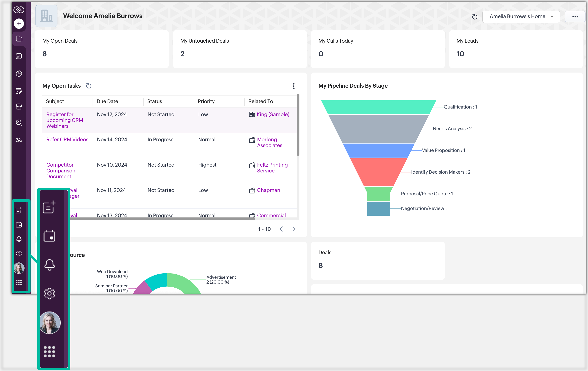Screen dimensions: 588x371
Task: Open the three-dot more button at top right
Action: 575,17
